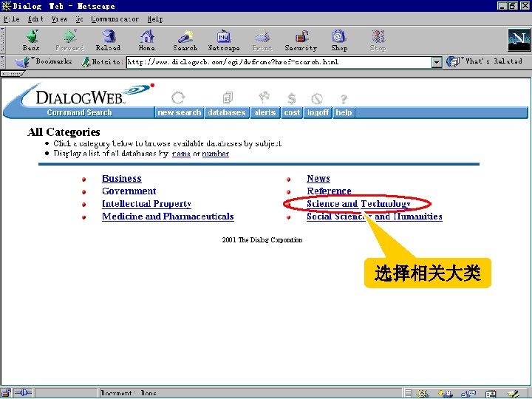The image size is (532, 399).
Task: Click the Shop toolbar icon
Action: (339, 40)
